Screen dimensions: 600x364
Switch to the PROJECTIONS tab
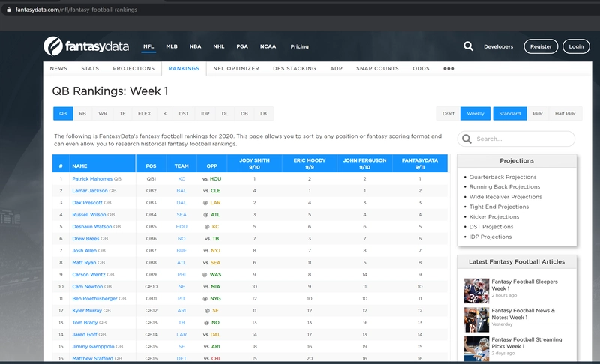(133, 69)
